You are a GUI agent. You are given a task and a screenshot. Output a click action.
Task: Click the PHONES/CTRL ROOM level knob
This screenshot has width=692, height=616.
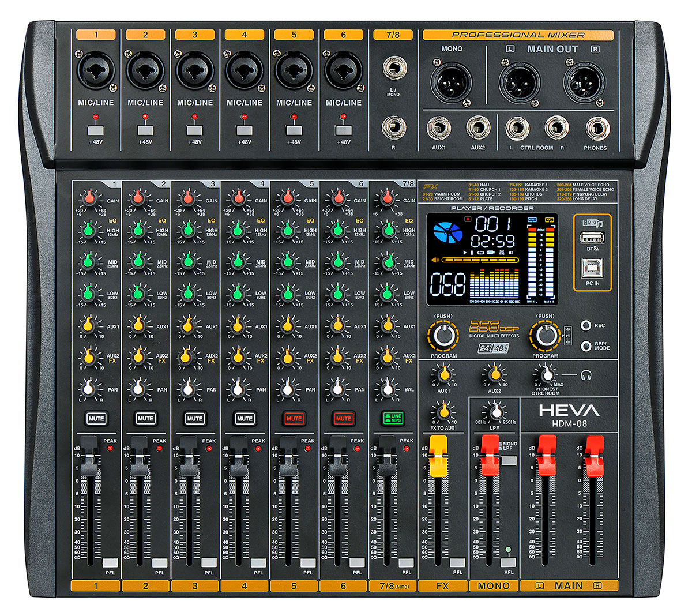(x=545, y=375)
